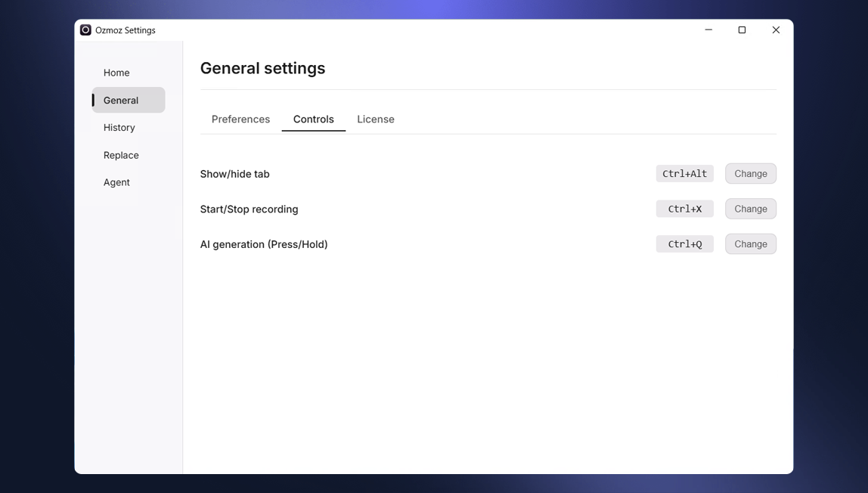The height and width of the screenshot is (493, 868).
Task: Open the Agent settings page
Action: tap(116, 182)
